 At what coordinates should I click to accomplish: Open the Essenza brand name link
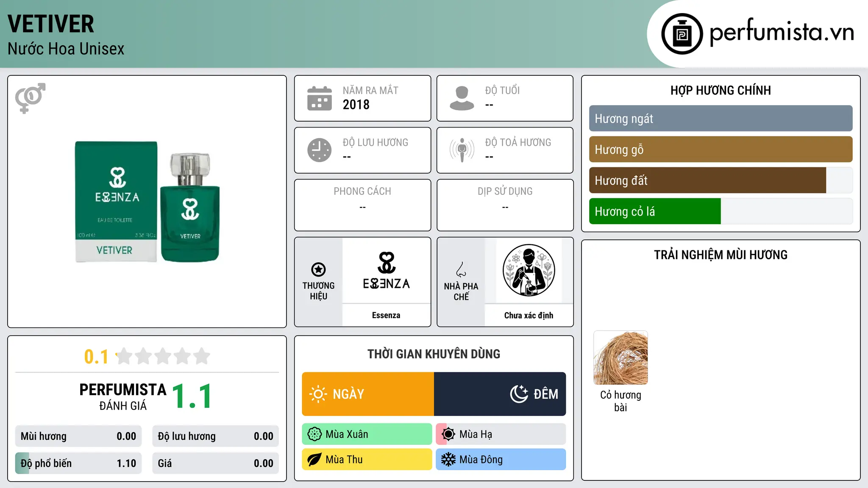386,315
